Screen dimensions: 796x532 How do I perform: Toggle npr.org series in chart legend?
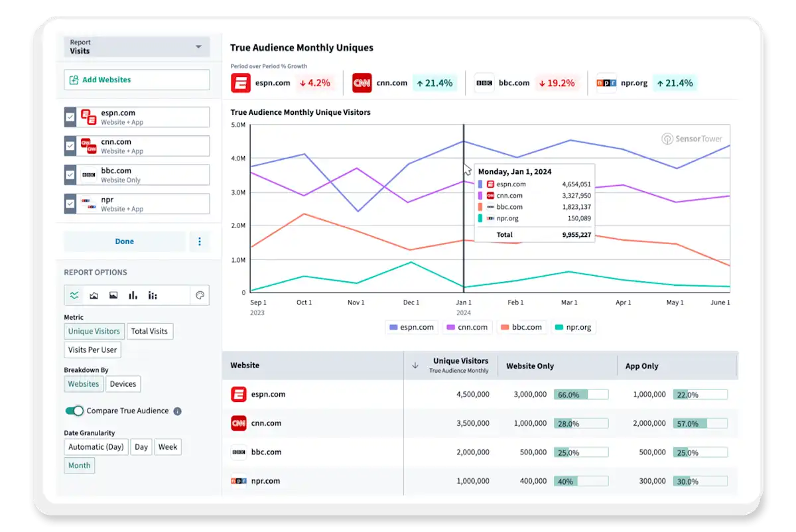tap(573, 327)
